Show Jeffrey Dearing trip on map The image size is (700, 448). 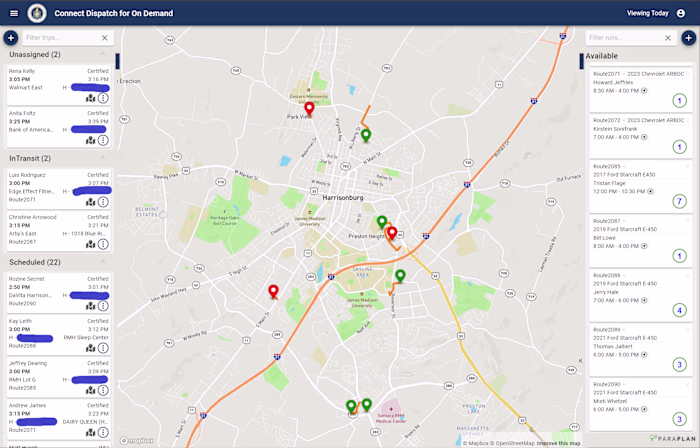tap(91, 390)
